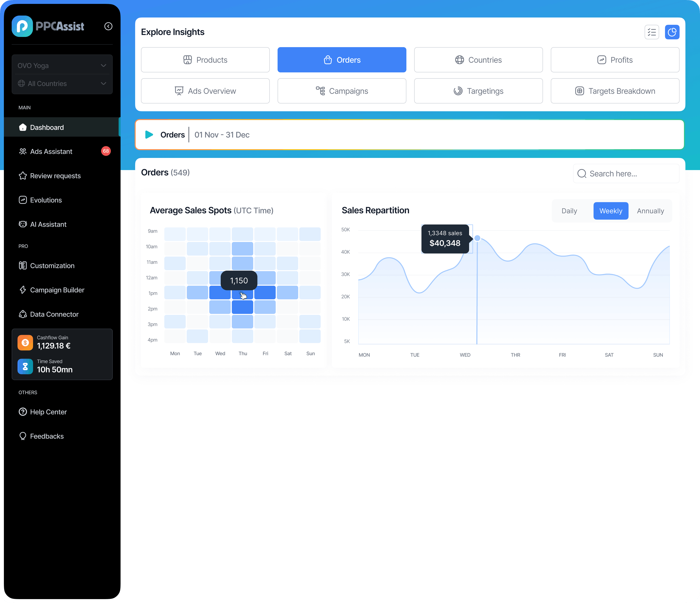Go to the Help Center
The width and height of the screenshot is (700, 603).
click(x=48, y=412)
